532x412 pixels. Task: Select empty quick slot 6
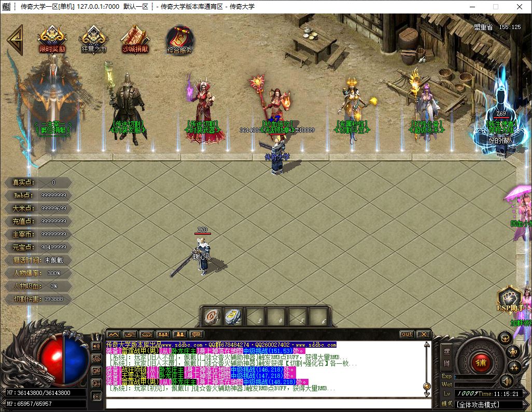pyautogui.click(x=318, y=317)
